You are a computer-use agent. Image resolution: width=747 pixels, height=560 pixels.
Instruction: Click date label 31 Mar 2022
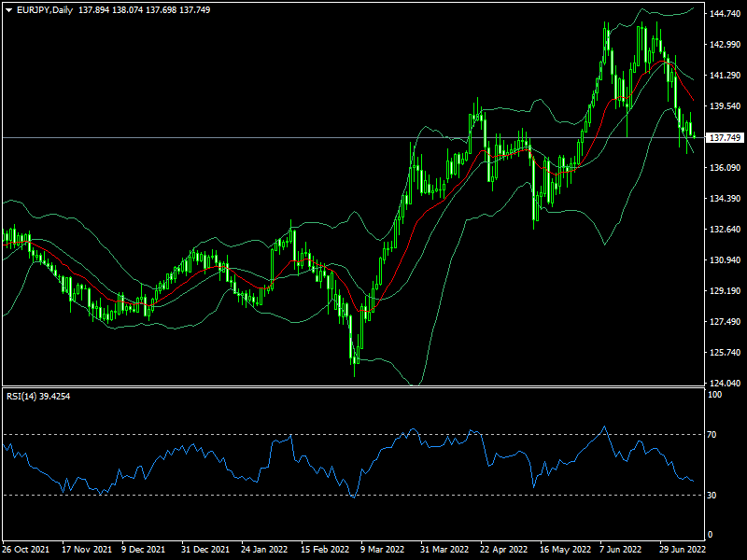[x=444, y=549]
